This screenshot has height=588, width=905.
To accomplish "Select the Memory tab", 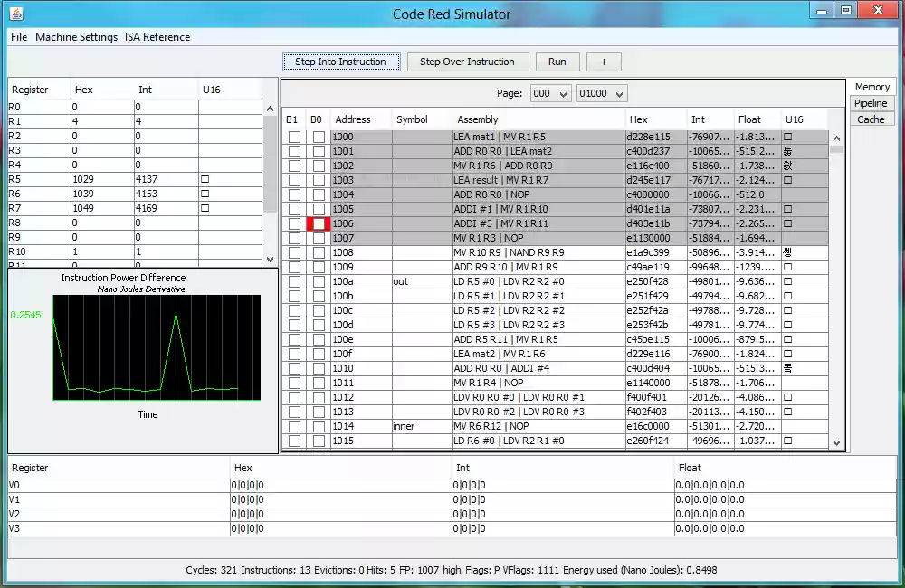I will [x=872, y=86].
